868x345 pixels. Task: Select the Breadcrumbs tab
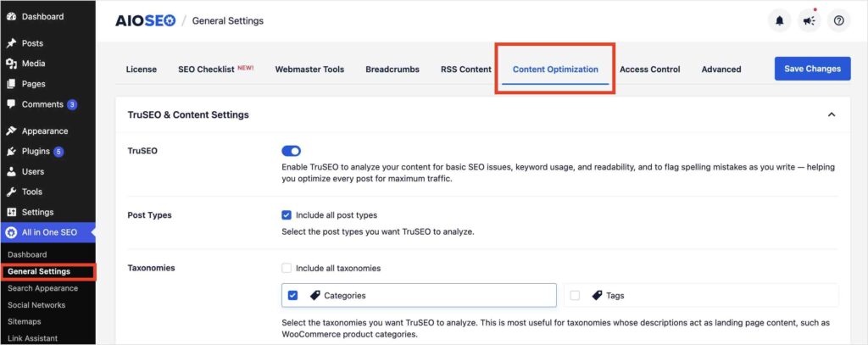pyautogui.click(x=392, y=70)
